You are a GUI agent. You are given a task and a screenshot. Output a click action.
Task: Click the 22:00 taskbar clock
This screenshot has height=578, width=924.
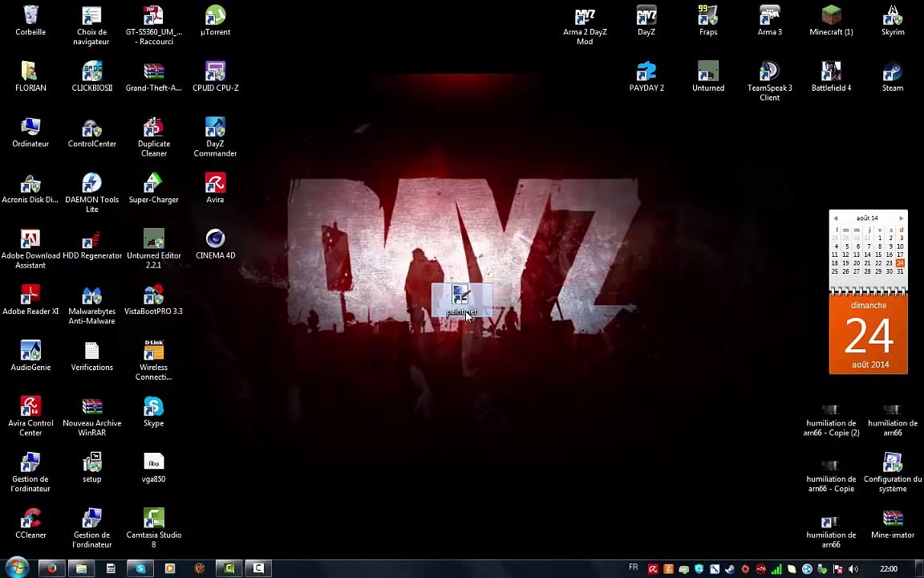[889, 569]
